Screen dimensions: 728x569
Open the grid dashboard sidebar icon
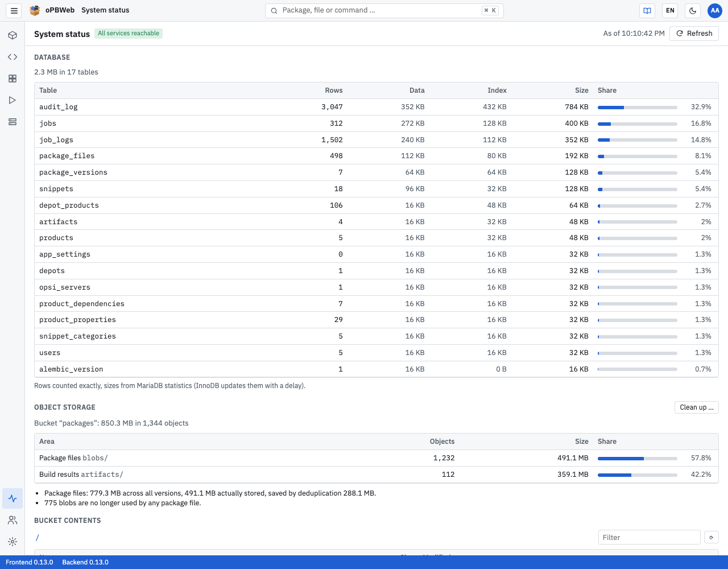point(13,79)
